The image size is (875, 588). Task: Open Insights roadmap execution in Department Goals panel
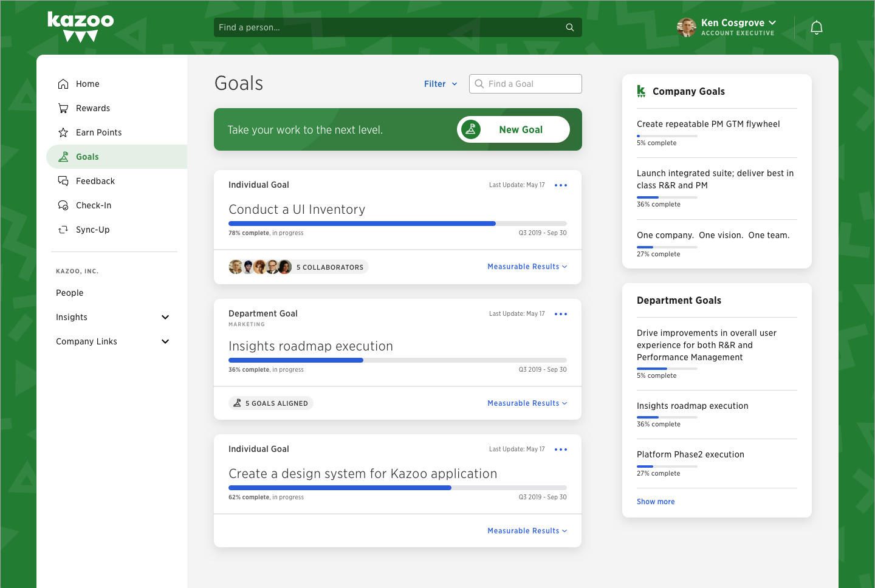pyautogui.click(x=693, y=406)
